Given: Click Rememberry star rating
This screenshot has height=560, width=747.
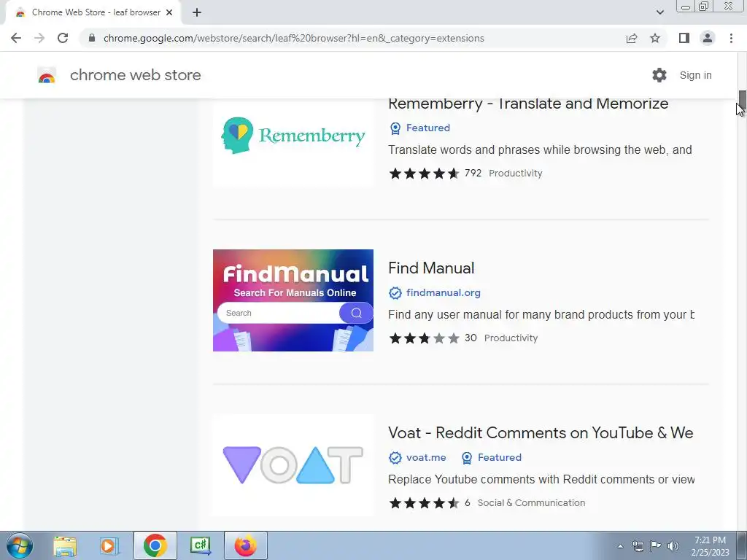Looking at the screenshot, I should click(x=424, y=174).
